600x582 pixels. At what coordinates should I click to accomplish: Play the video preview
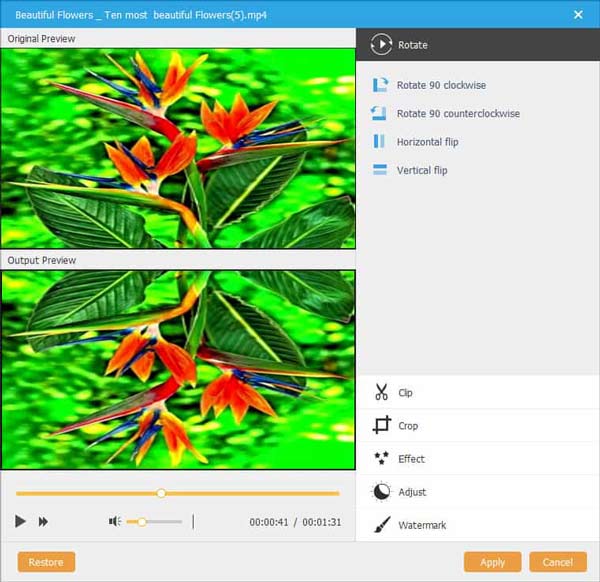pyautogui.click(x=20, y=521)
